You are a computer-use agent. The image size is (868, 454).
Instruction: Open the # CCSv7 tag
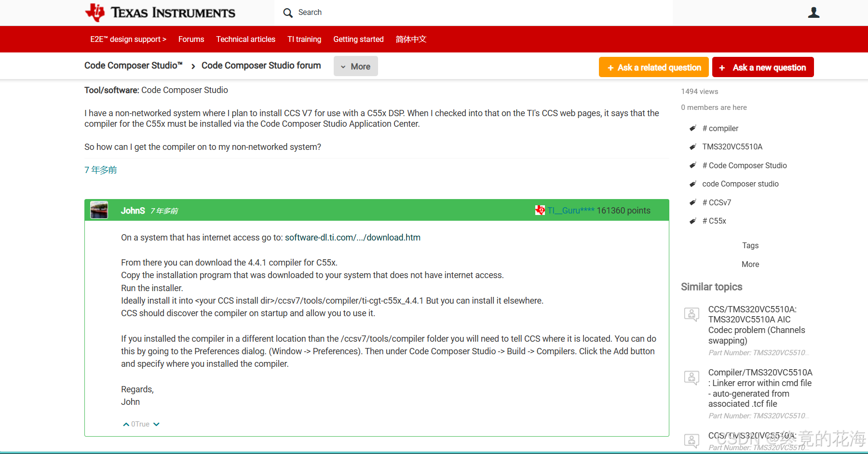pos(717,202)
